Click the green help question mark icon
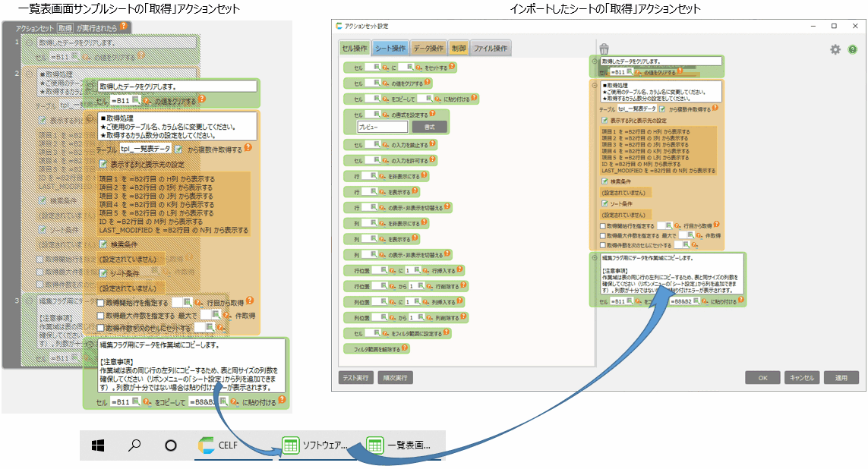 click(x=852, y=49)
